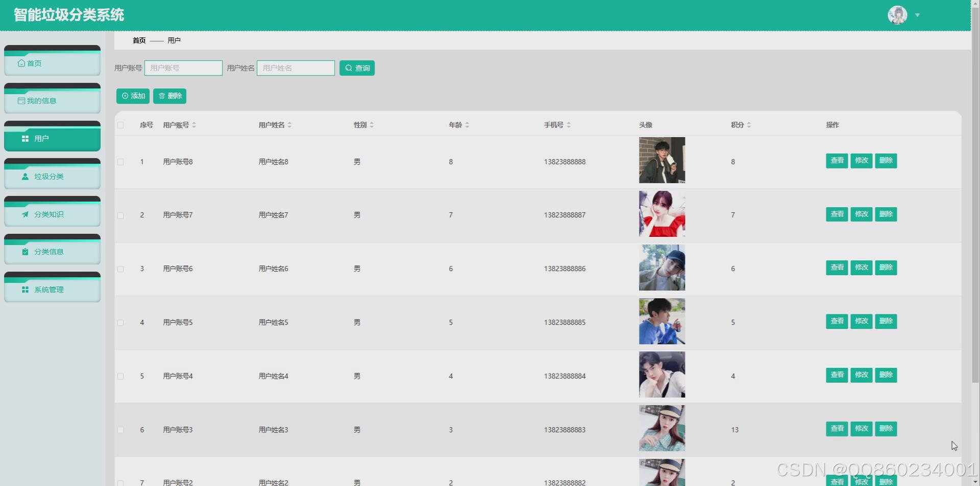Click the 首页 breadcrumb link
Screen dimensions: 980x486
point(139,40)
